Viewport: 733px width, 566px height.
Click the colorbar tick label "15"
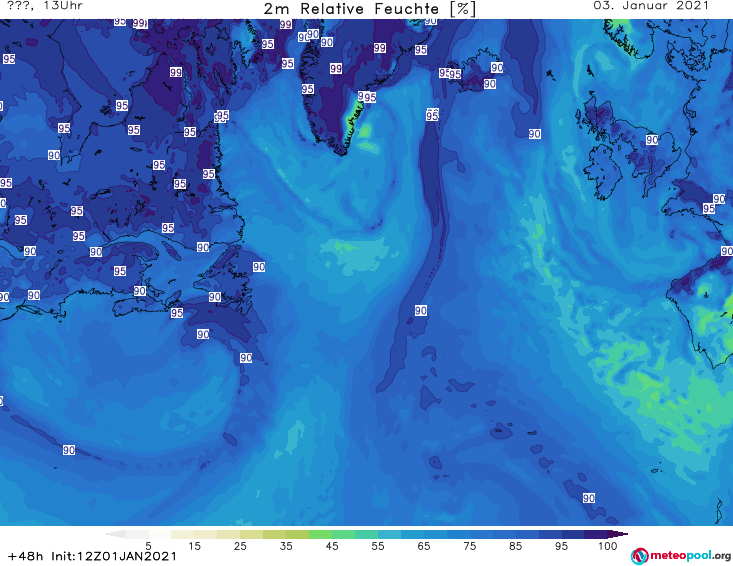click(194, 546)
